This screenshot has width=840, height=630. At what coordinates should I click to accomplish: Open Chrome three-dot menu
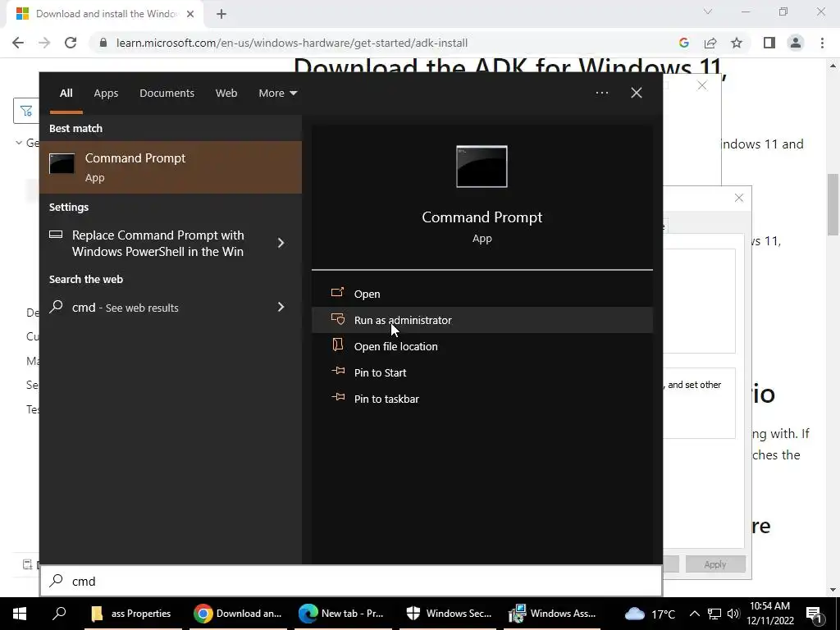click(x=822, y=43)
